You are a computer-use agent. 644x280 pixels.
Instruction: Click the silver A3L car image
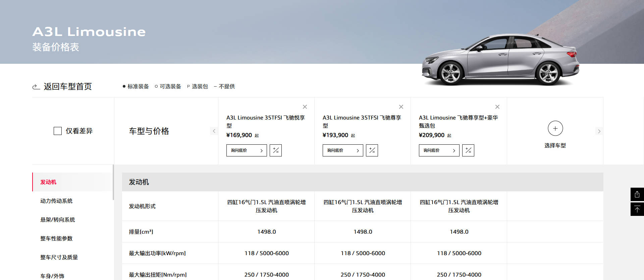[500, 60]
